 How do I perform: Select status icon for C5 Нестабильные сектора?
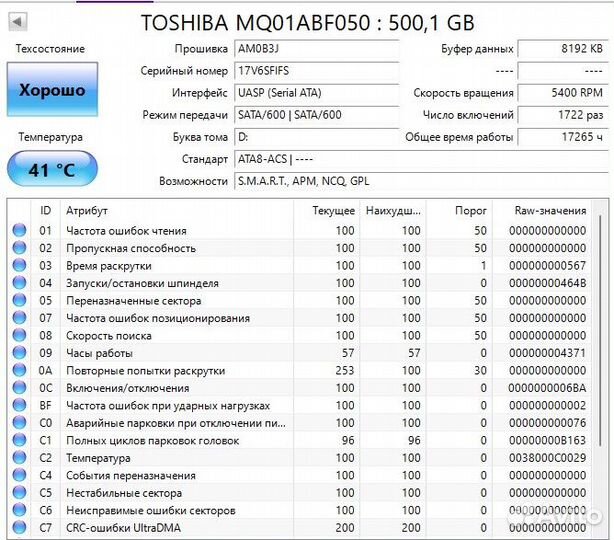[19, 492]
